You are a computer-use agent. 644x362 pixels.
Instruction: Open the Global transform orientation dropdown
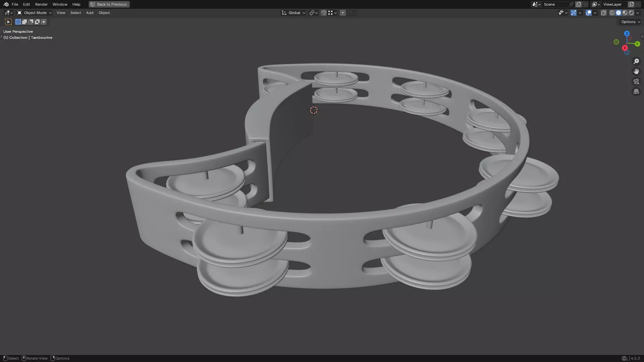293,13
